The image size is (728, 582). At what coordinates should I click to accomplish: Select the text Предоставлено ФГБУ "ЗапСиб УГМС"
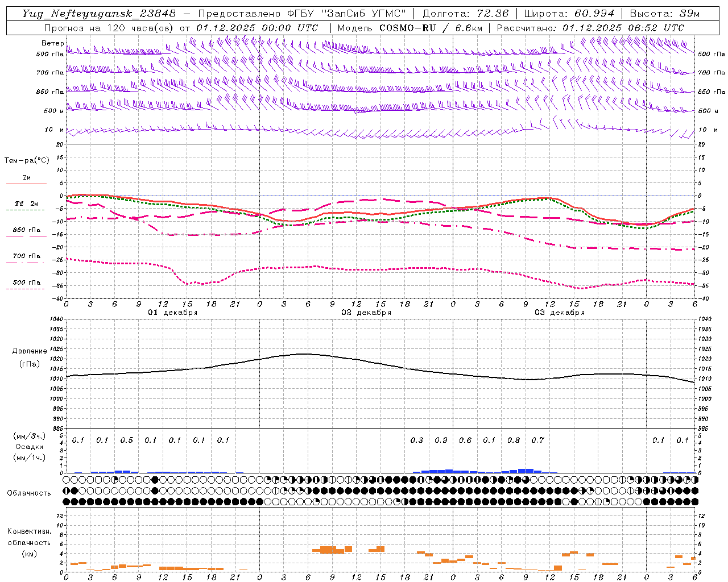coord(303,14)
